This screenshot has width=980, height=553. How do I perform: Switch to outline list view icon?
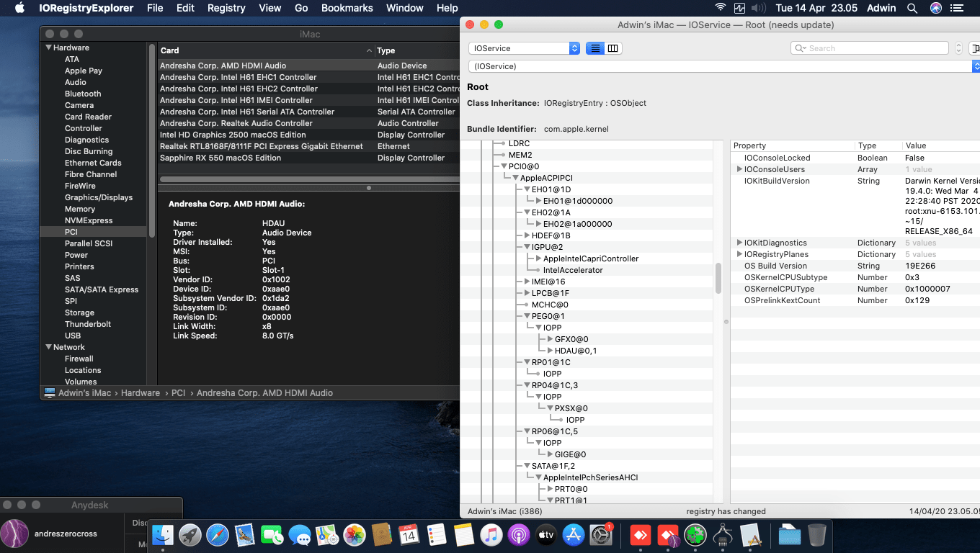[595, 48]
